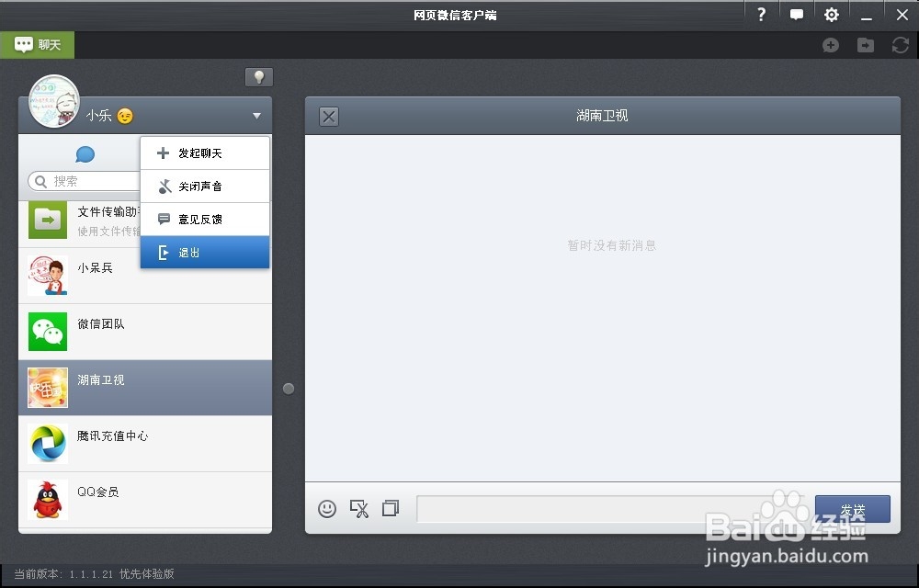Image resolution: width=919 pixels, height=588 pixels.
Task: Choose 意见反馈 from the menu
Action: point(205,220)
